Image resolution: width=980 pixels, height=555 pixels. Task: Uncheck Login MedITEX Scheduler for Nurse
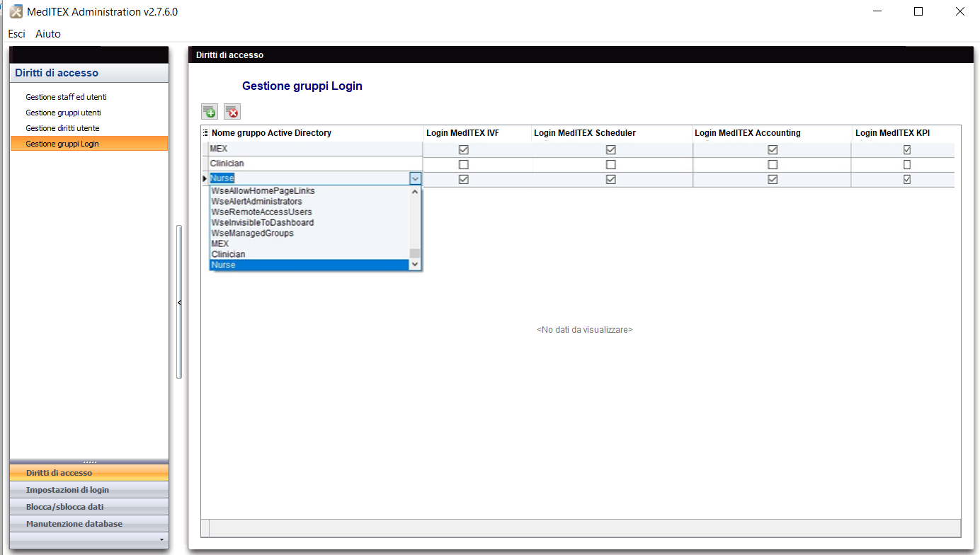611,180
